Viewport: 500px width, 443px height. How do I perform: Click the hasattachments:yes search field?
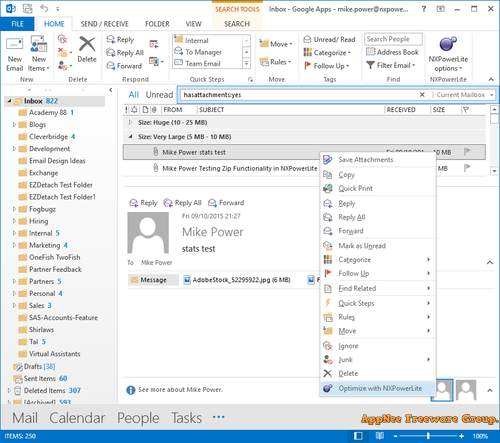pyautogui.click(x=300, y=95)
